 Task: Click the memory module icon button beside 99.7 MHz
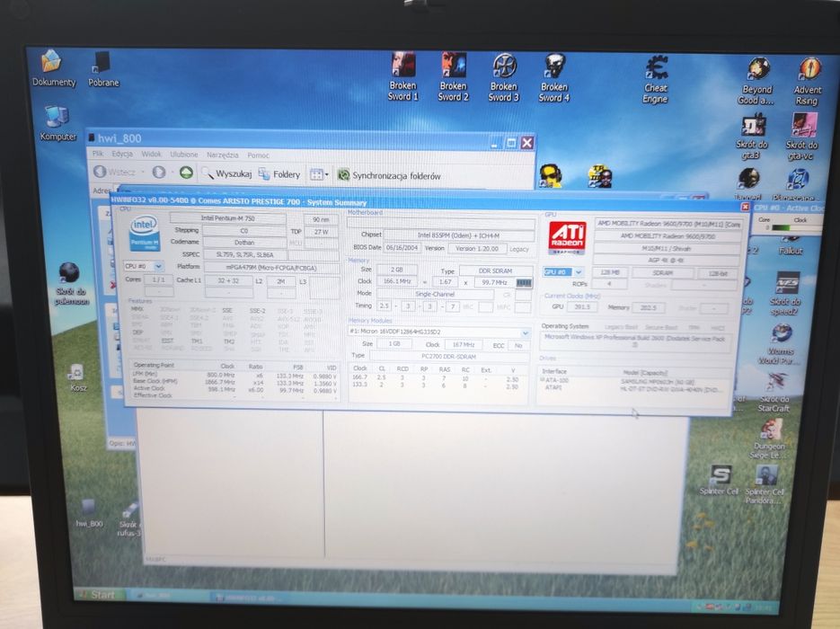click(524, 282)
